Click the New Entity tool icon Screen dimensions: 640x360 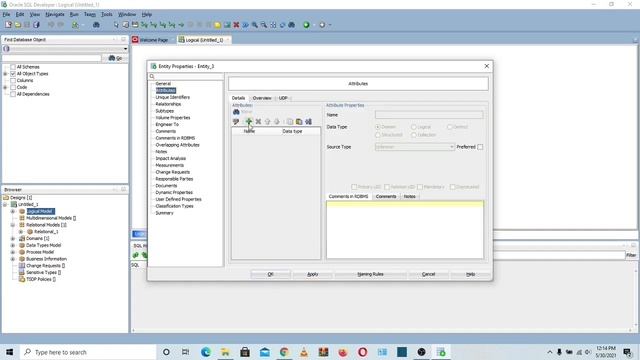126,25
